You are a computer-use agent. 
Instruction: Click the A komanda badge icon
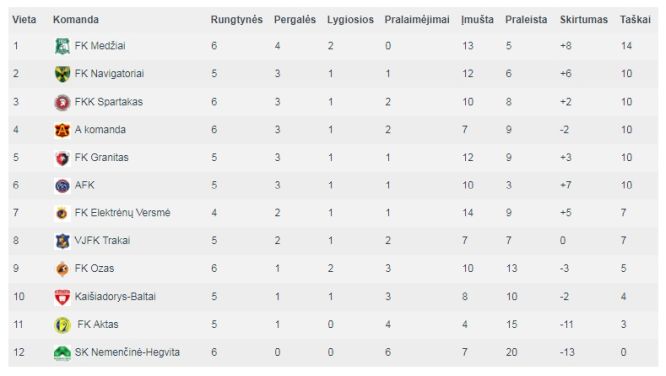(62, 130)
